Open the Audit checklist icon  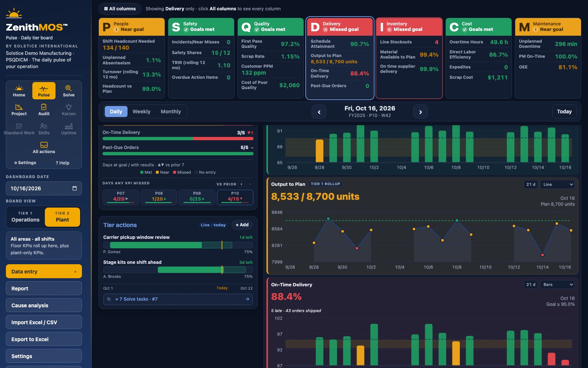(x=44, y=110)
